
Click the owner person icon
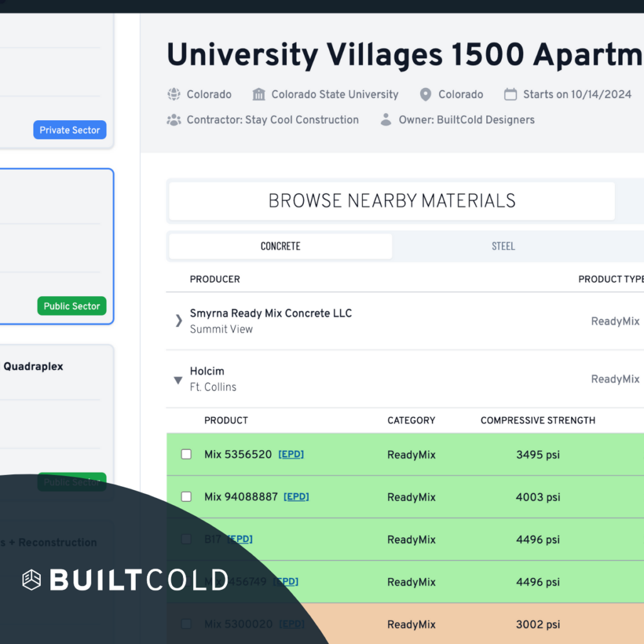point(386,119)
